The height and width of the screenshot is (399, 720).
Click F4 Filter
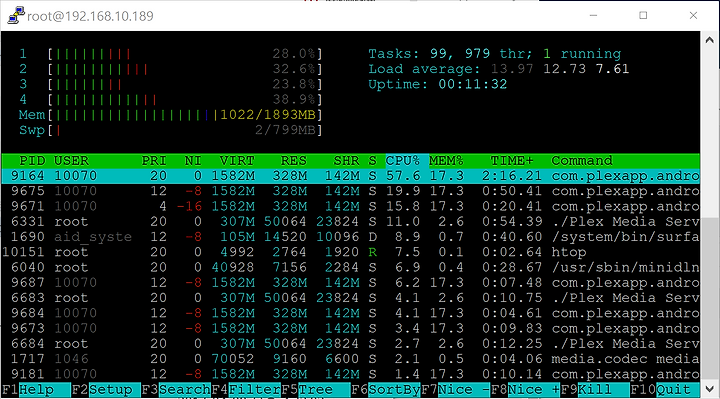[246, 390]
